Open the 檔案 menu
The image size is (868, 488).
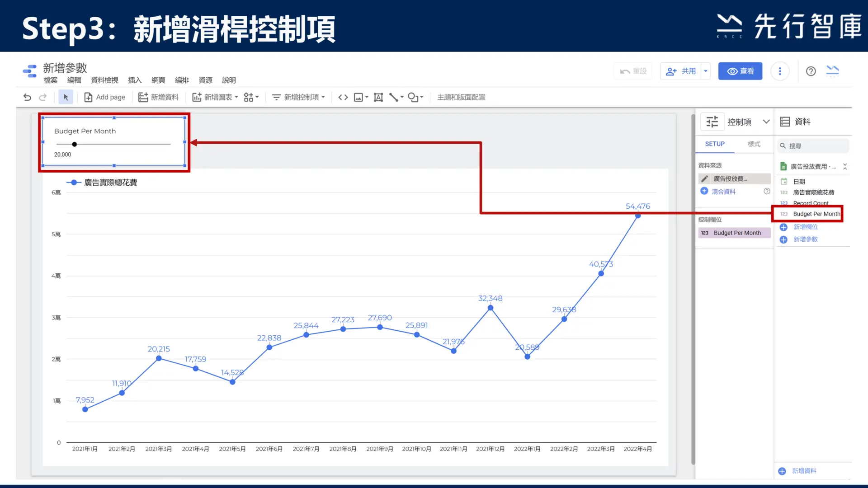click(x=51, y=80)
